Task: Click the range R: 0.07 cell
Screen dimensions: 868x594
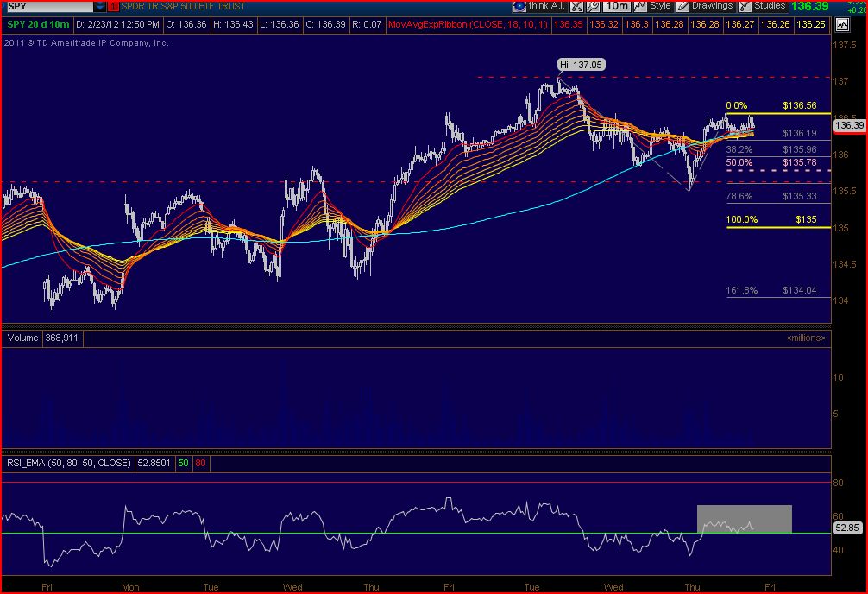Action: coord(367,24)
